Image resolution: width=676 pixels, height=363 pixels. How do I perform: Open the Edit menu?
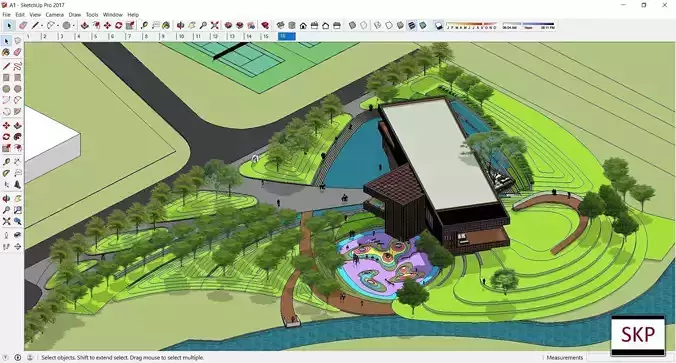click(20, 15)
